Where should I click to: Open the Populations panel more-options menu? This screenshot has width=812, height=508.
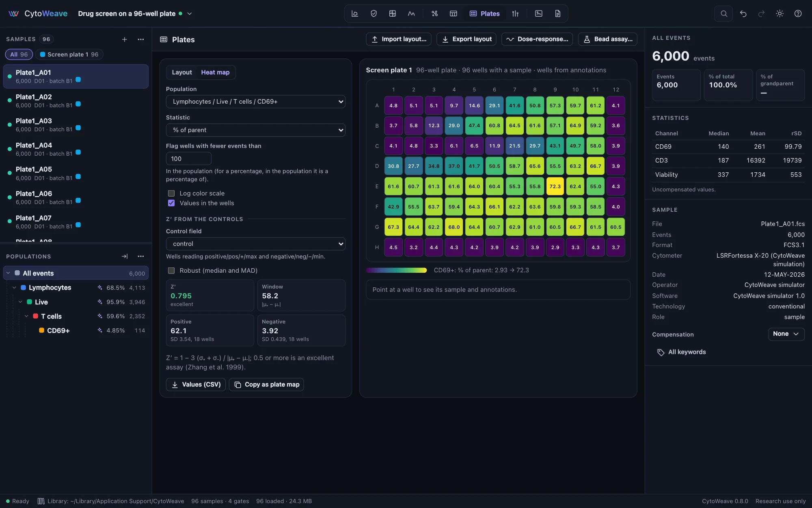(x=141, y=256)
